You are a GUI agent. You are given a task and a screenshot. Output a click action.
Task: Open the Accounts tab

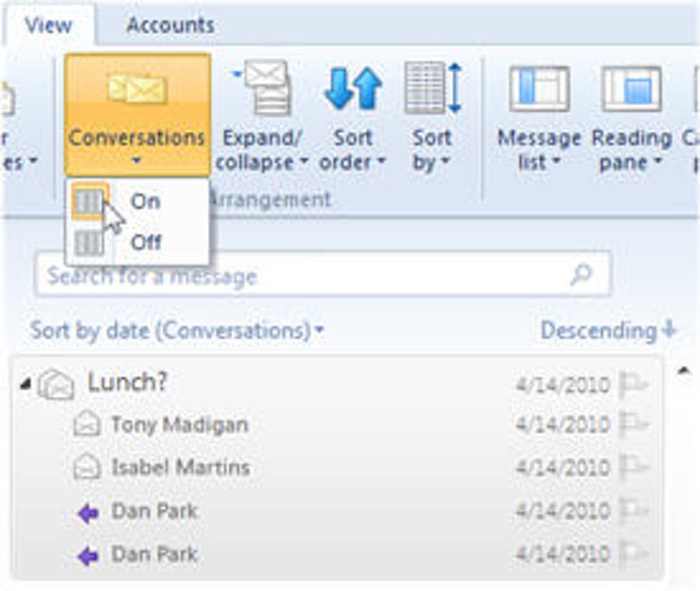tap(170, 25)
